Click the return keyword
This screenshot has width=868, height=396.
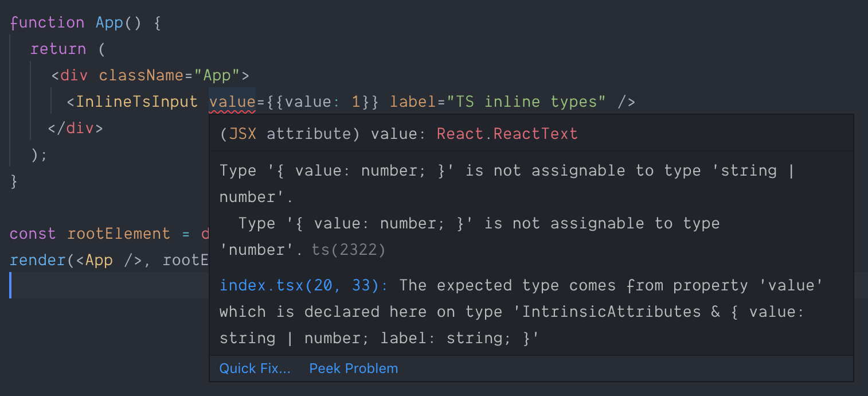pos(58,48)
